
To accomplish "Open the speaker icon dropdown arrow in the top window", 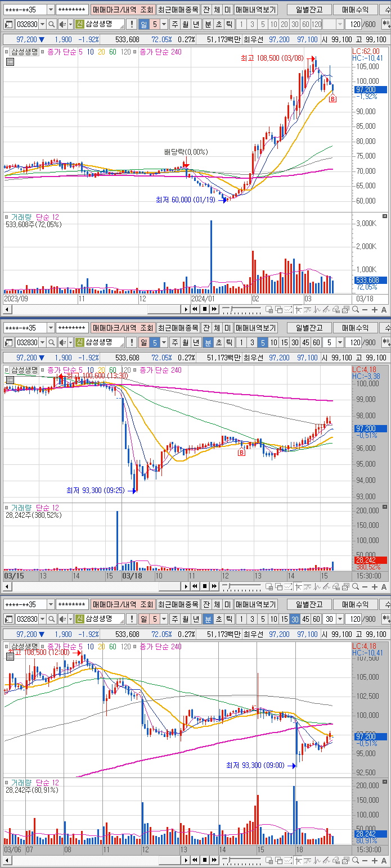I will click(70, 24).
